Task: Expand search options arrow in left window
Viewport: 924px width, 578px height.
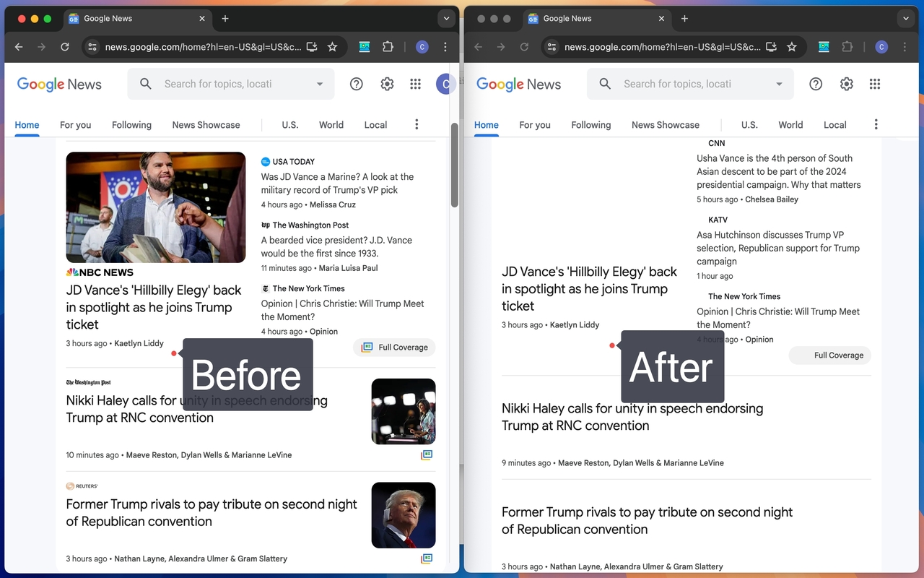Action: (x=320, y=84)
